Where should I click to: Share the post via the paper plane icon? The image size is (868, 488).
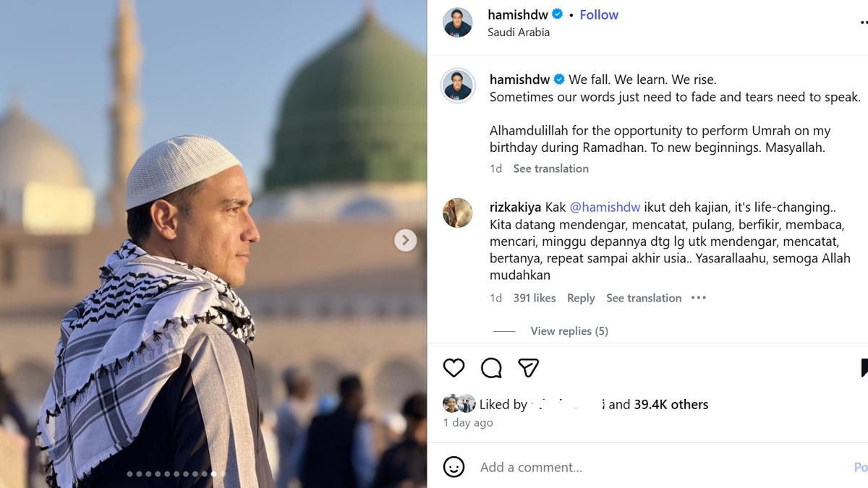(528, 368)
